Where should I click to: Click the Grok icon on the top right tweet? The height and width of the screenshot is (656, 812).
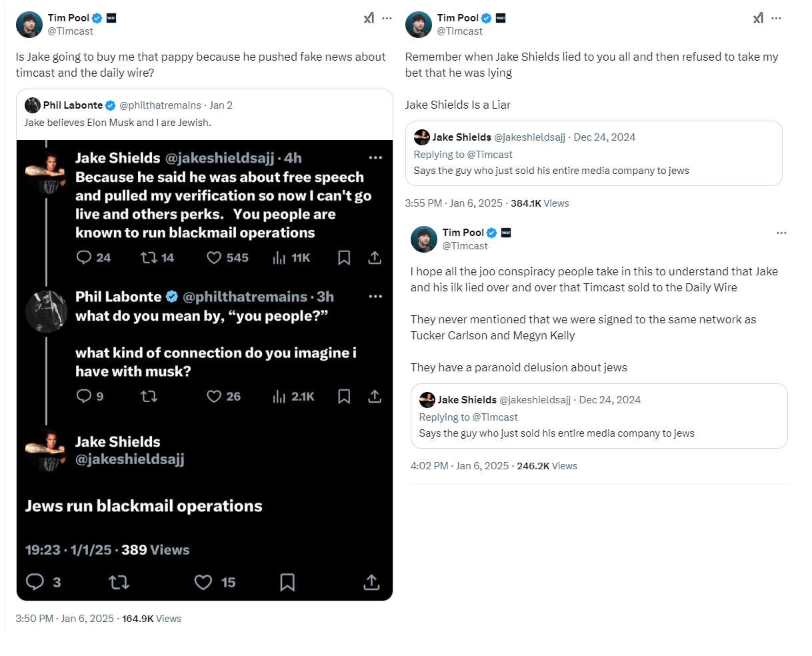click(x=758, y=19)
